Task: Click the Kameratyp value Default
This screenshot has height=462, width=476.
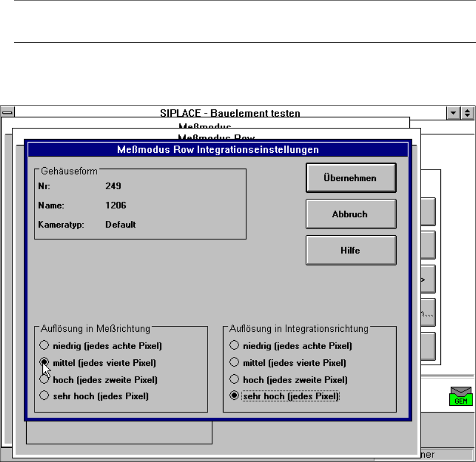Action: tap(120, 224)
